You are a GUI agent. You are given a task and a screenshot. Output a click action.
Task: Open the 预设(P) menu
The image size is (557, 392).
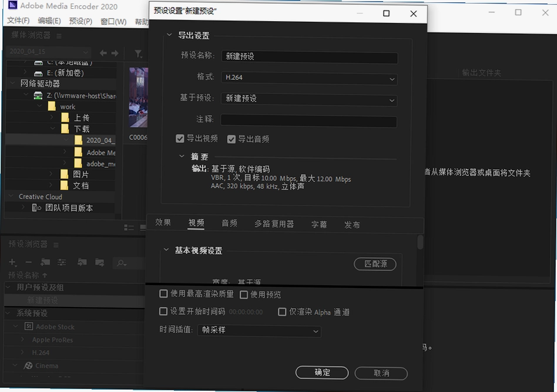[80, 21]
